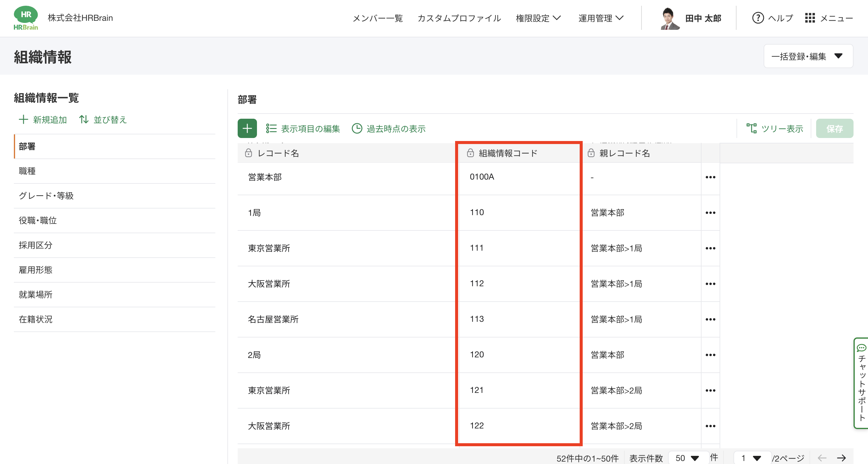Expand the 権限設定 menu

pyautogui.click(x=538, y=18)
